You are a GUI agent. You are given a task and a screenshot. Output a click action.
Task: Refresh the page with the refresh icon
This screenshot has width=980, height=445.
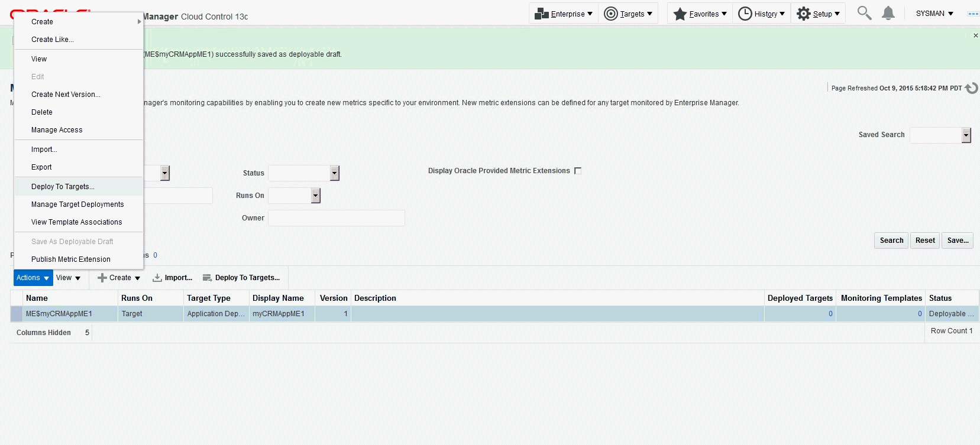pyautogui.click(x=971, y=88)
